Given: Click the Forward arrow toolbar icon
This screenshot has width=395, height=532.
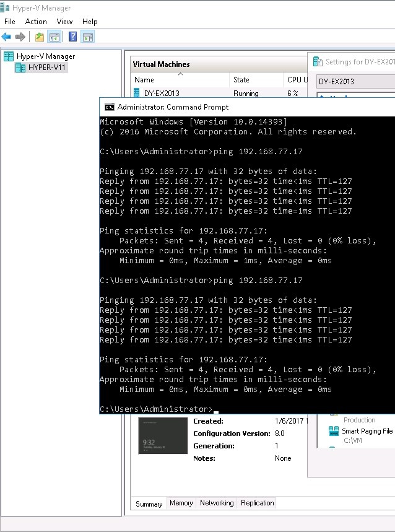Looking at the screenshot, I should tap(20, 37).
